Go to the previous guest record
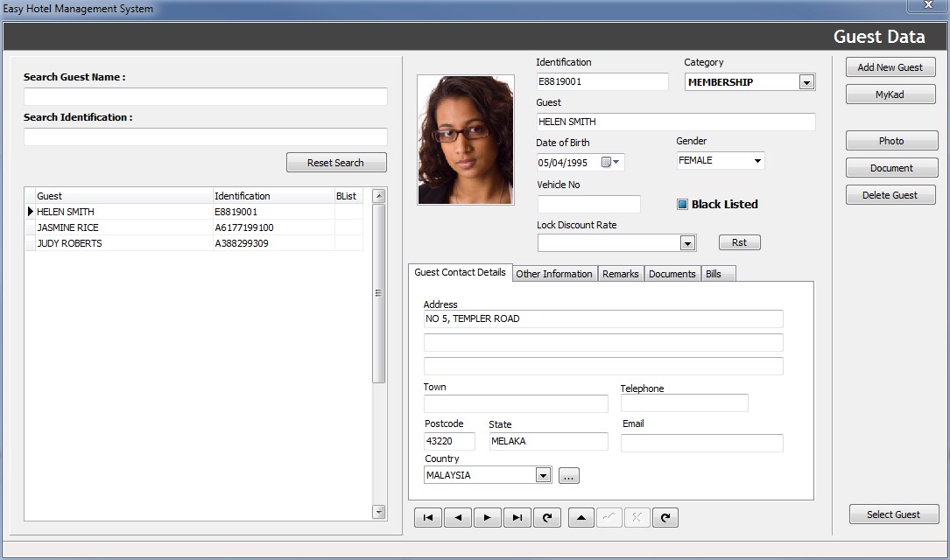This screenshot has height=560, width=950. (458, 518)
